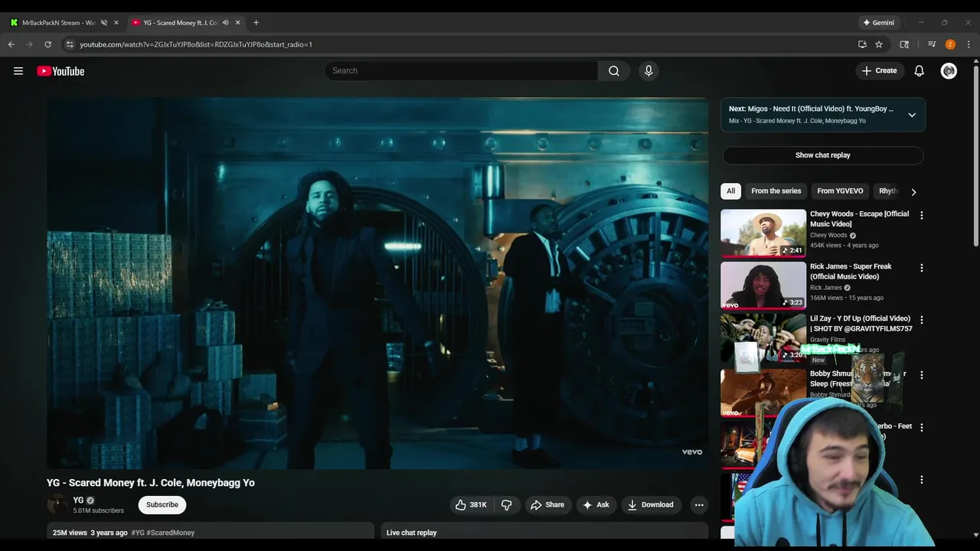The image size is (980, 551).
Task: Show more category chips with the arrow
Action: click(x=913, y=192)
